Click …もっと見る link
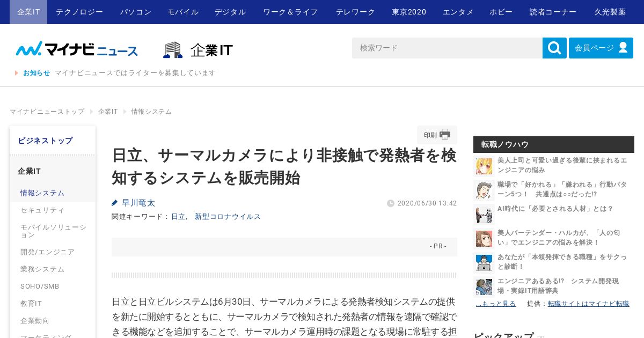This screenshot has height=338, width=644. (496, 304)
